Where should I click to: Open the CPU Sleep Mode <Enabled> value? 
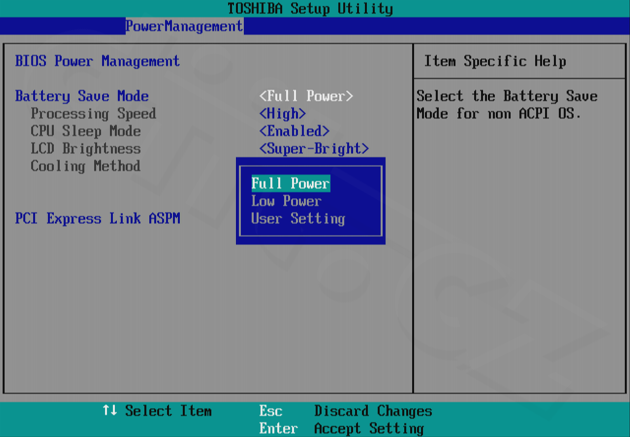(294, 131)
